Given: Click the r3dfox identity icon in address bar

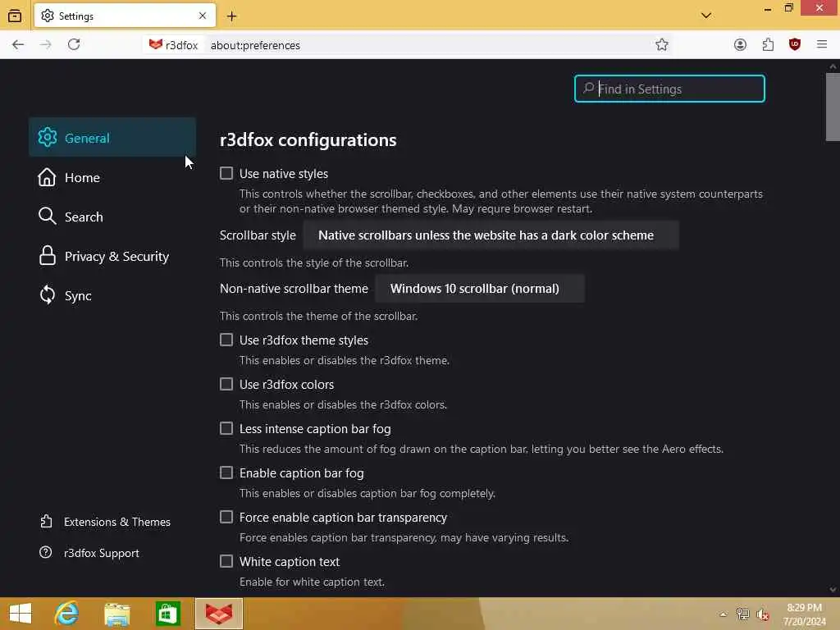Looking at the screenshot, I should coord(173,45).
